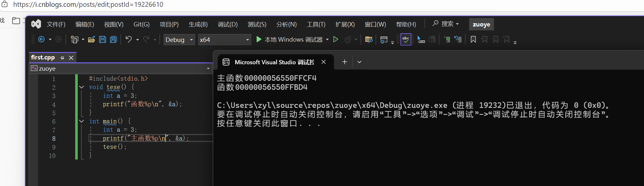Click the next bookmark icon
This screenshot has width=644, height=186.
point(495,39)
